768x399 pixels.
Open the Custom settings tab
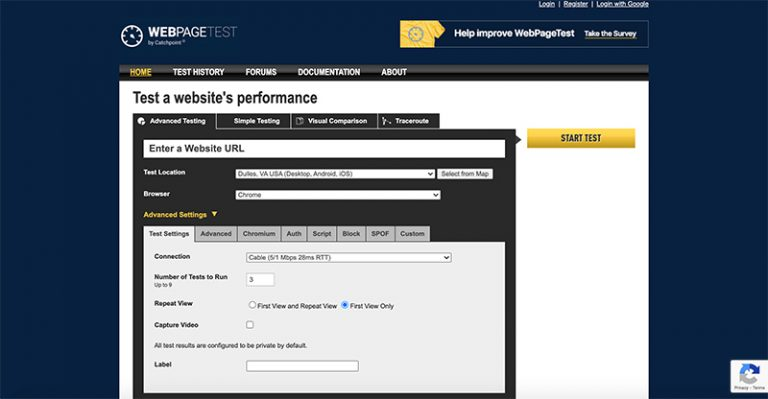412,234
